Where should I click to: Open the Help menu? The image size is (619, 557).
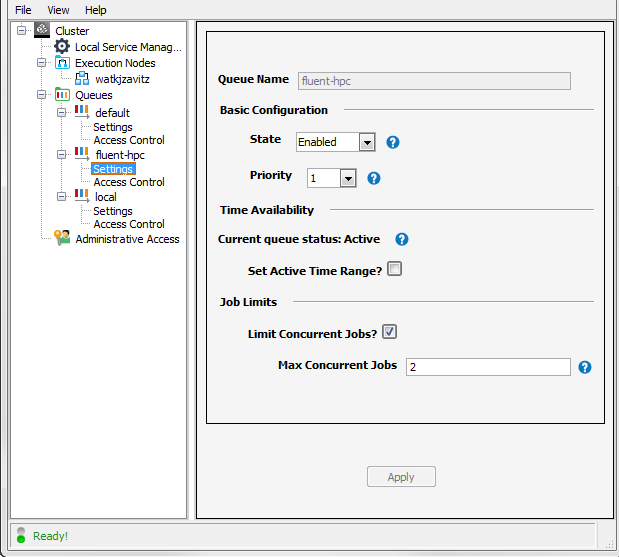95,10
